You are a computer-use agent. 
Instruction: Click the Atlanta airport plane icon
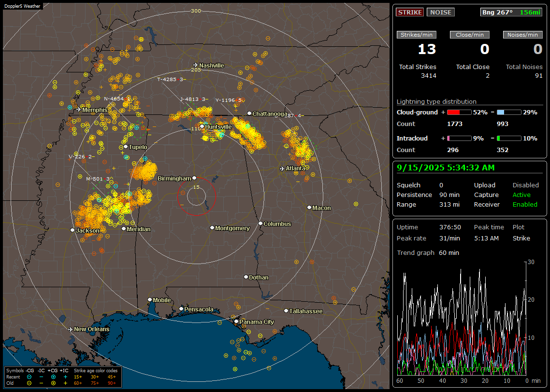click(x=282, y=168)
